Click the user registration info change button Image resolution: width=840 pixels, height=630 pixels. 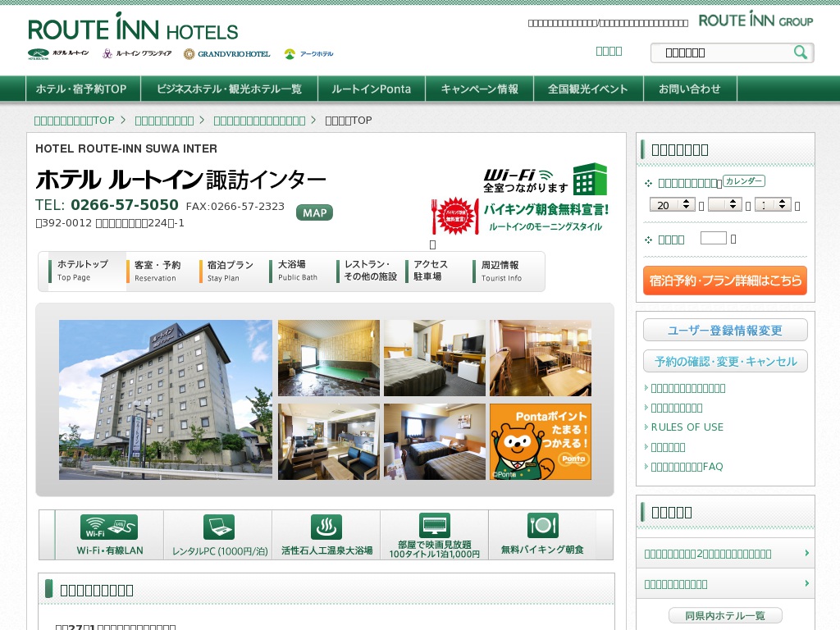725,330
